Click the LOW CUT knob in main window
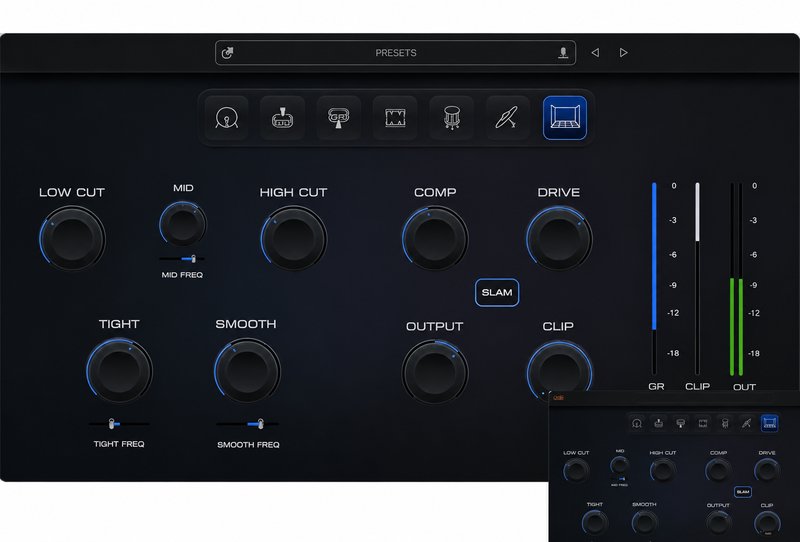 72,238
